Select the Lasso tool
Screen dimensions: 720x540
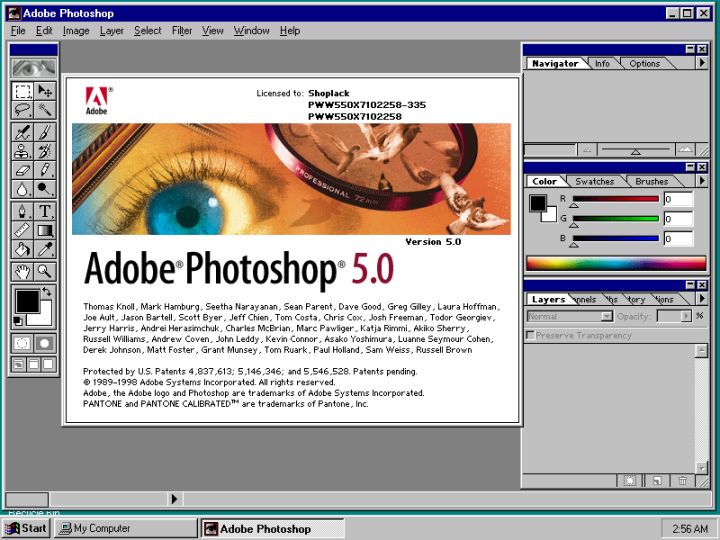(x=22, y=110)
